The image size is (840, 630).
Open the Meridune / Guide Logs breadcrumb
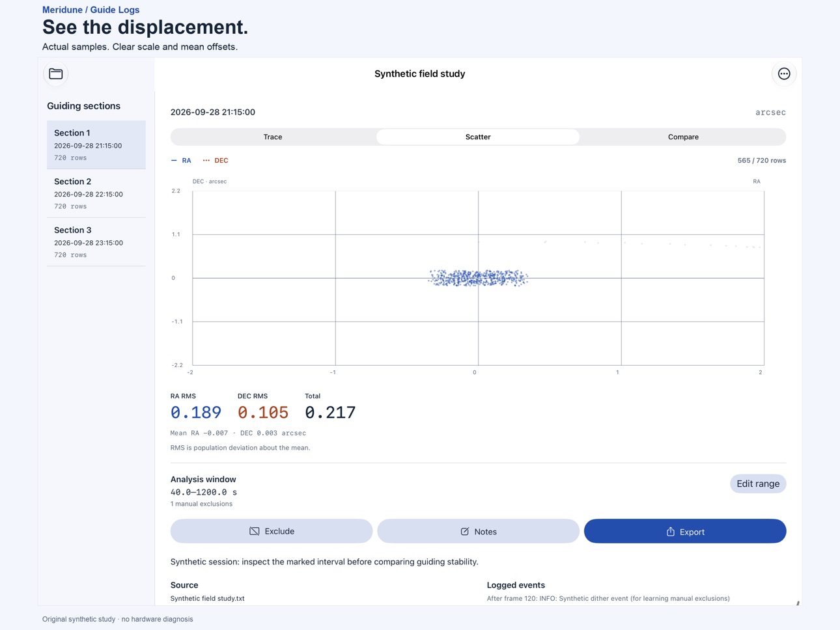click(x=91, y=10)
